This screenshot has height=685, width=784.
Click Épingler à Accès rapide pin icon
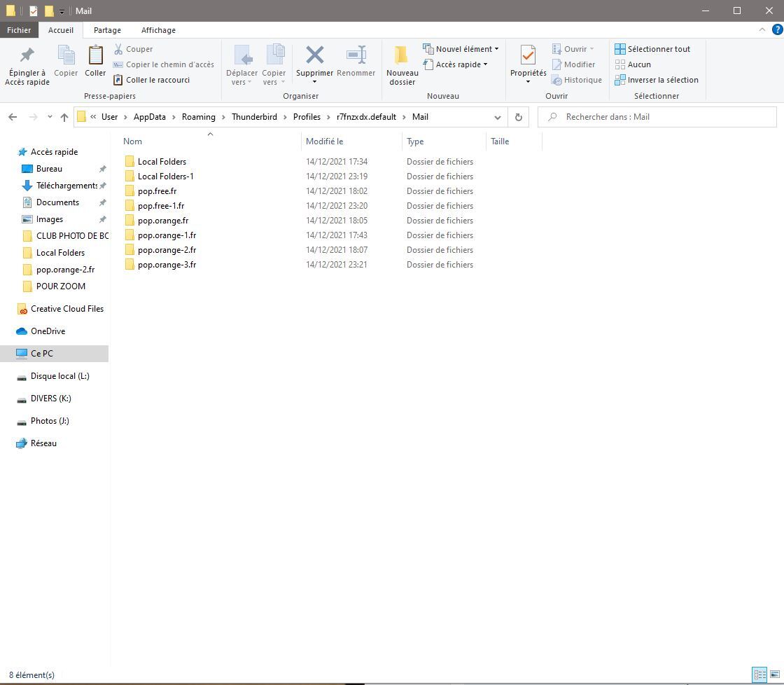(x=27, y=55)
